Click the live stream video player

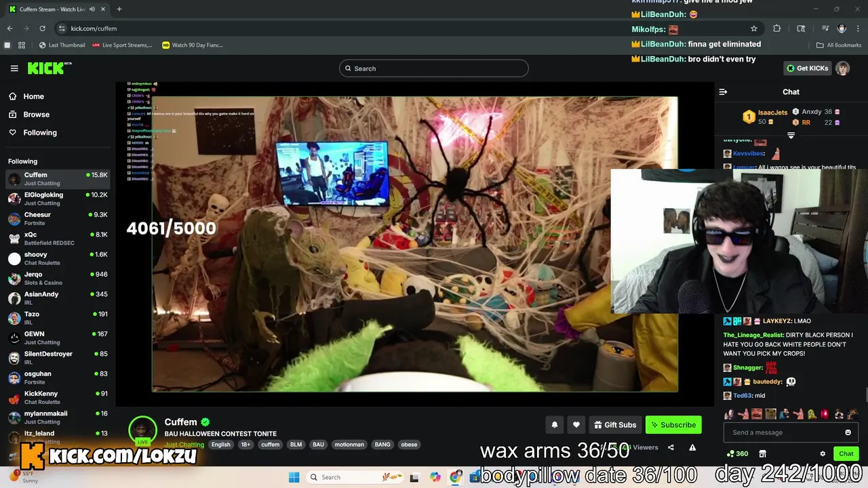[x=414, y=244]
